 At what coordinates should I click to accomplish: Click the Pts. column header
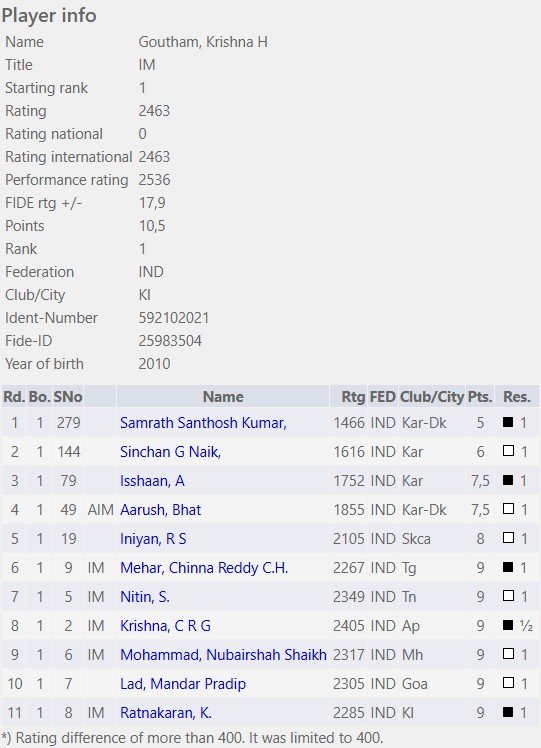[480, 397]
